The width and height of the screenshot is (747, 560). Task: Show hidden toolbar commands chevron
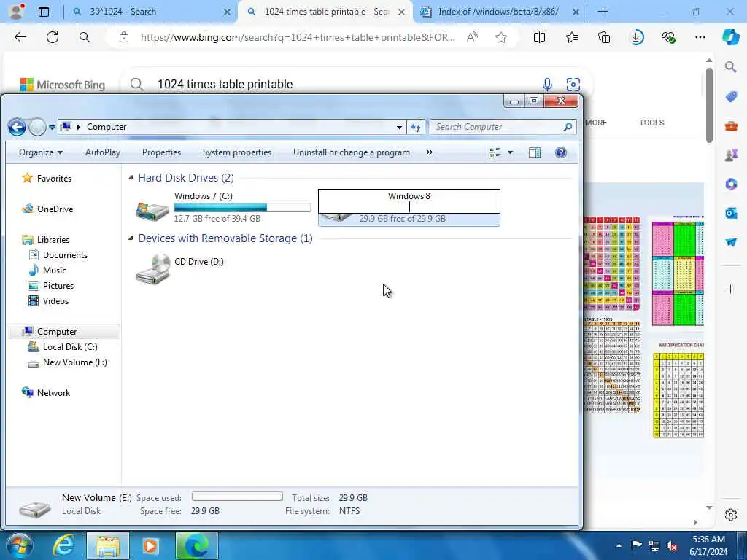click(x=429, y=152)
